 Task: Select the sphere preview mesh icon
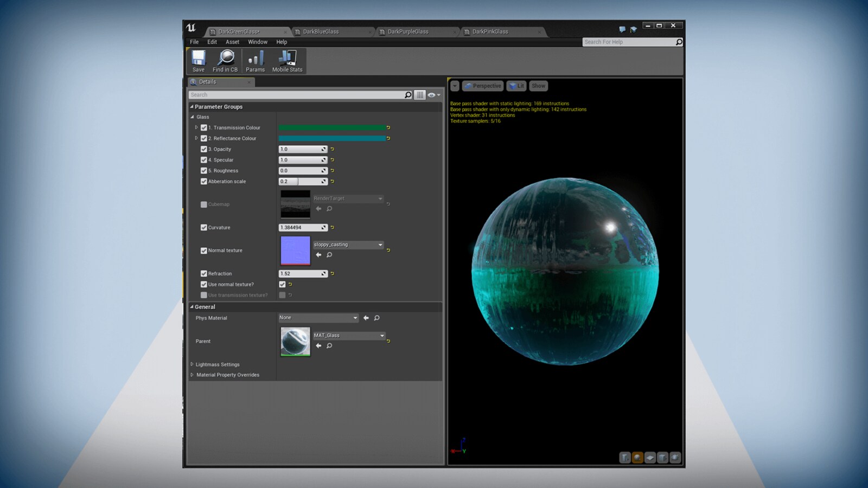pyautogui.click(x=637, y=457)
